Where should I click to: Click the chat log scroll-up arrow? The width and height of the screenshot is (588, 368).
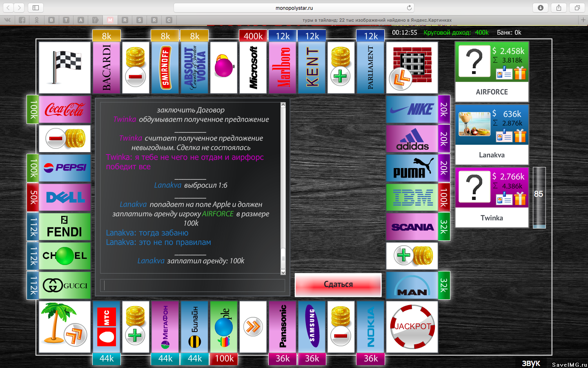point(283,105)
